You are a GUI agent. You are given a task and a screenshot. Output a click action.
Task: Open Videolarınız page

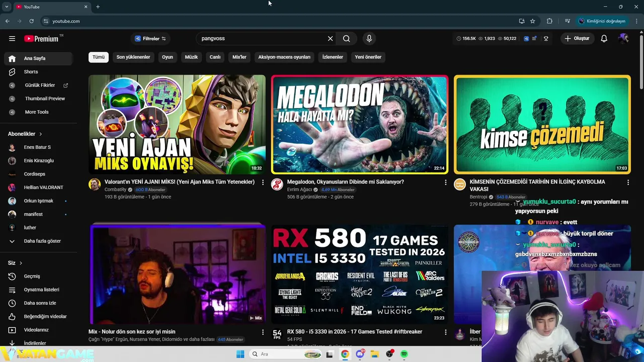39,330
